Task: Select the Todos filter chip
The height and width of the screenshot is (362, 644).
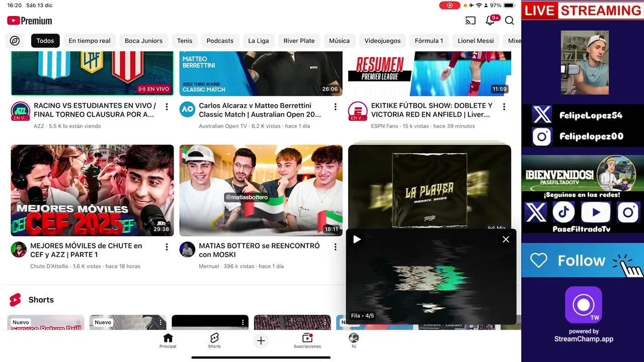Action: click(x=45, y=41)
